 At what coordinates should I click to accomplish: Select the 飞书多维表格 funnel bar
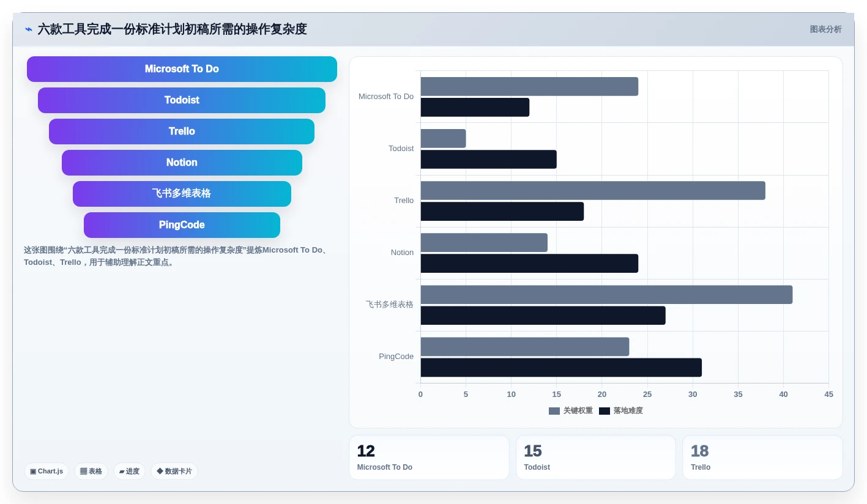click(182, 194)
